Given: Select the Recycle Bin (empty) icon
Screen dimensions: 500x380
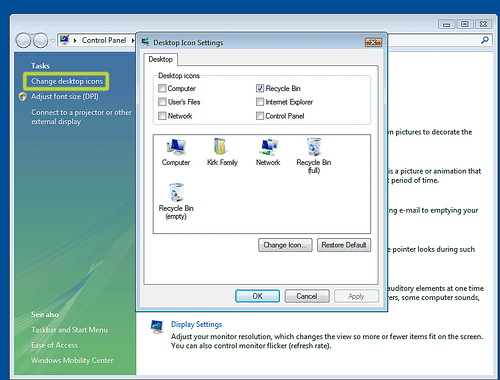Looking at the screenshot, I should tap(176, 201).
